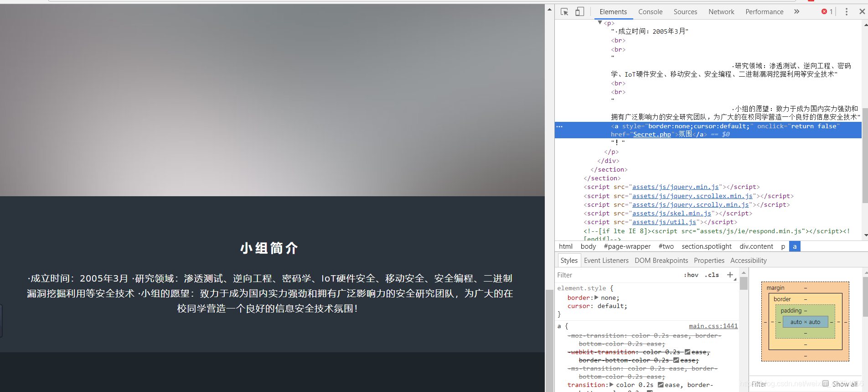This screenshot has width=868, height=392.
Task: Toggle the device toolbar icon
Action: 579,12
